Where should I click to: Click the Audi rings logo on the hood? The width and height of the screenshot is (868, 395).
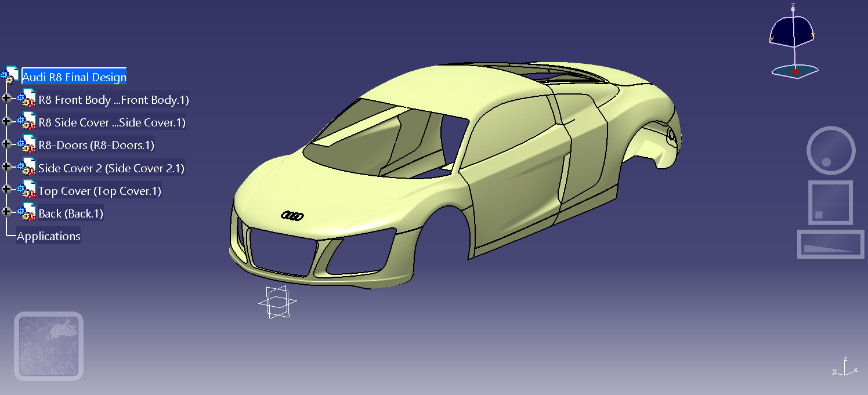(292, 216)
